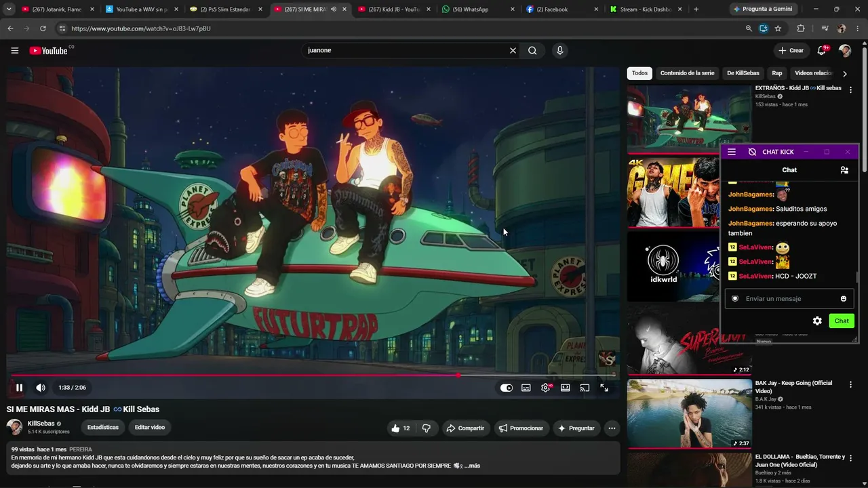Image resolution: width=868 pixels, height=488 pixels.
Task: Click the shield icon in message box
Action: (735, 299)
